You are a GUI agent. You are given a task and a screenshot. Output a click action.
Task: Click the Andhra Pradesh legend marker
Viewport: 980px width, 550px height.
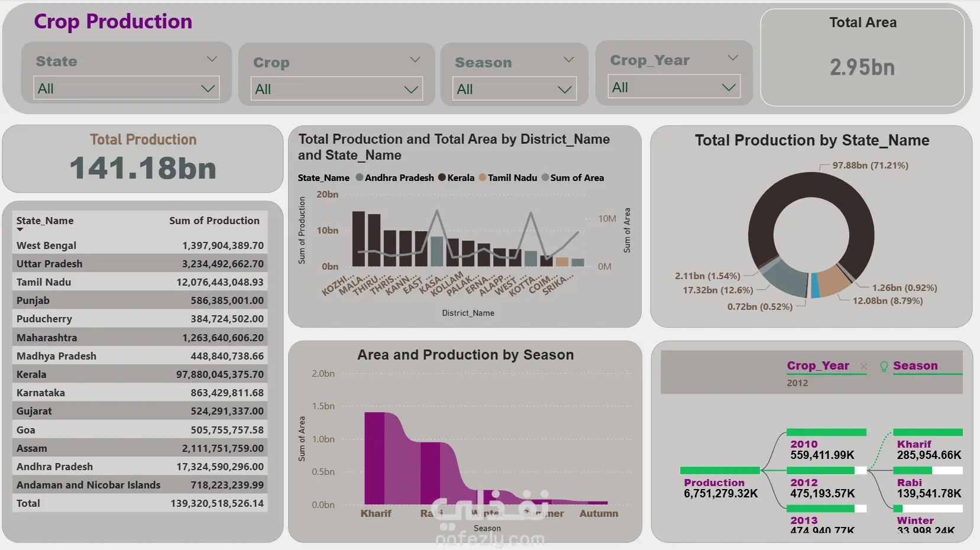(x=359, y=177)
